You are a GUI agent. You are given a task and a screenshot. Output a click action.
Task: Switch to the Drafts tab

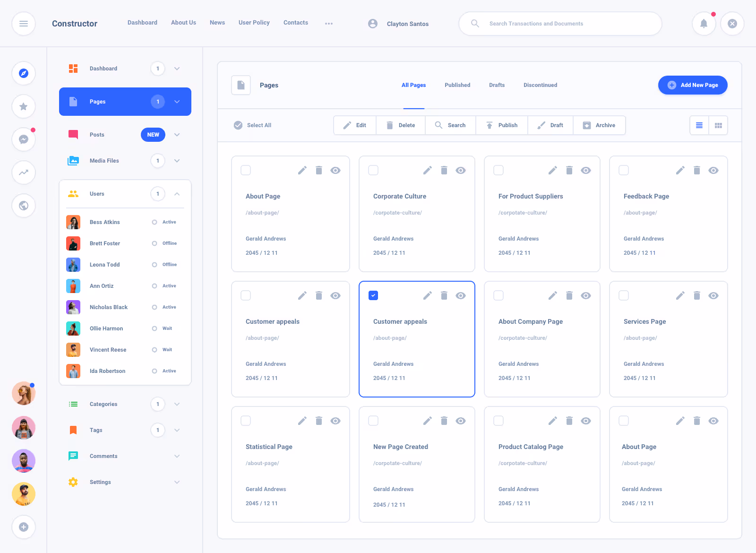(497, 85)
